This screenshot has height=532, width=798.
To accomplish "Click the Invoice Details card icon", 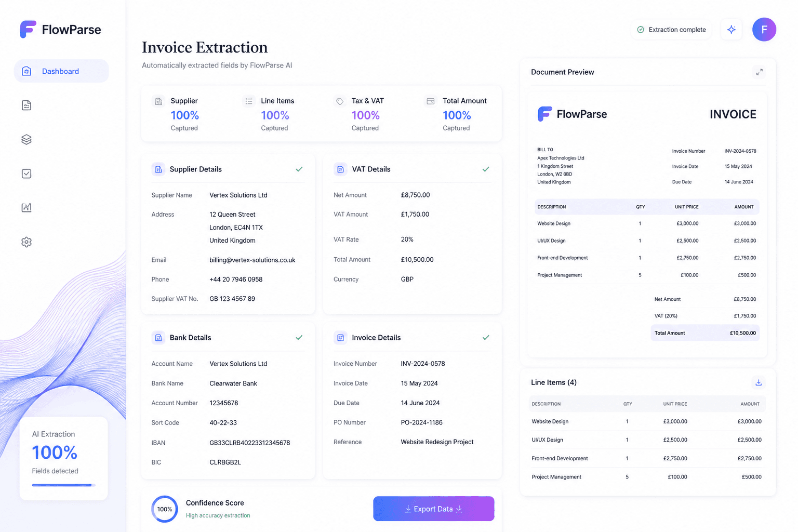I will (x=340, y=338).
